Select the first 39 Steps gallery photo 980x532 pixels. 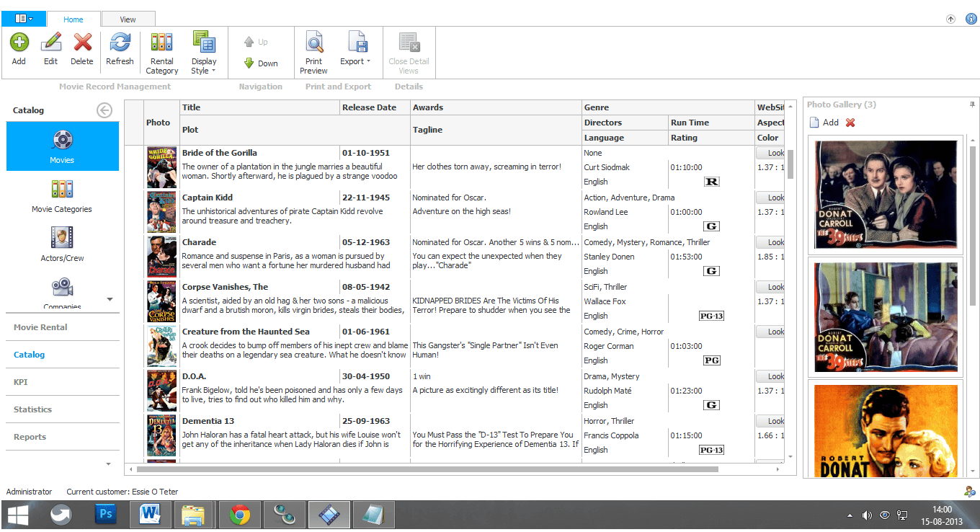[x=886, y=194]
